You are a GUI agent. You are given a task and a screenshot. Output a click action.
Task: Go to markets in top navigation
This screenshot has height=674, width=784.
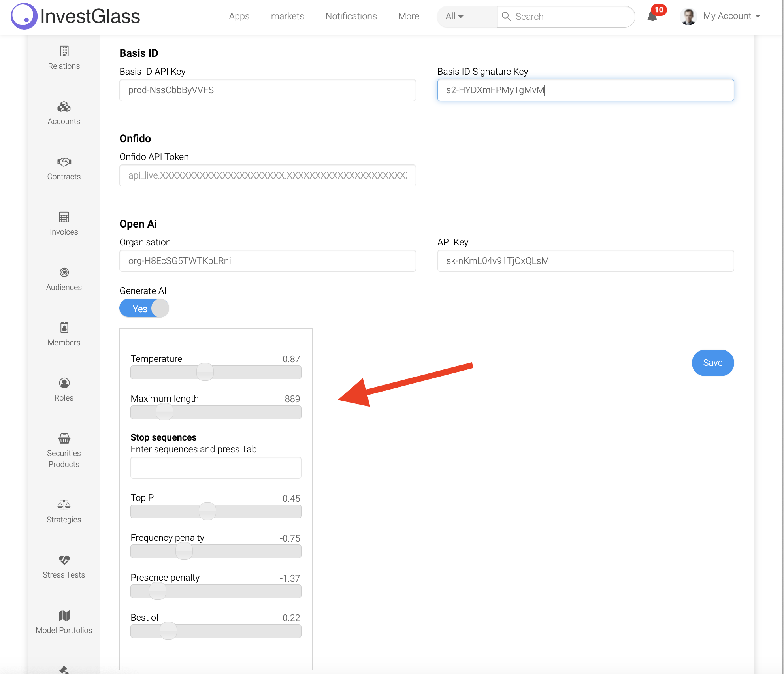click(x=287, y=16)
